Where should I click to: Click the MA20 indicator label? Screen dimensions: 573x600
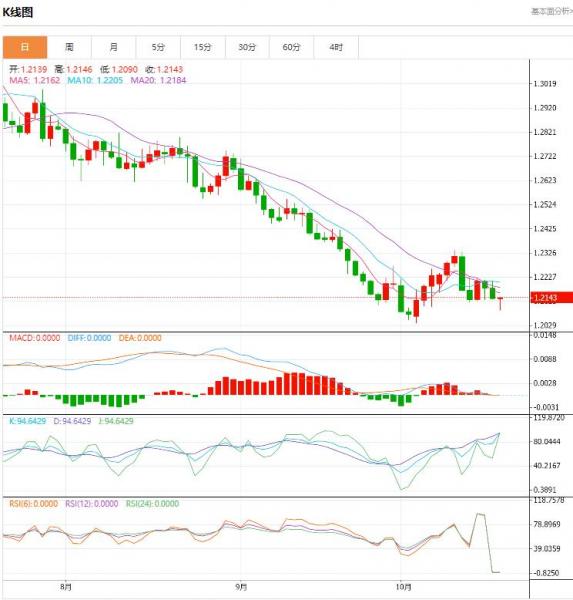pos(158,80)
